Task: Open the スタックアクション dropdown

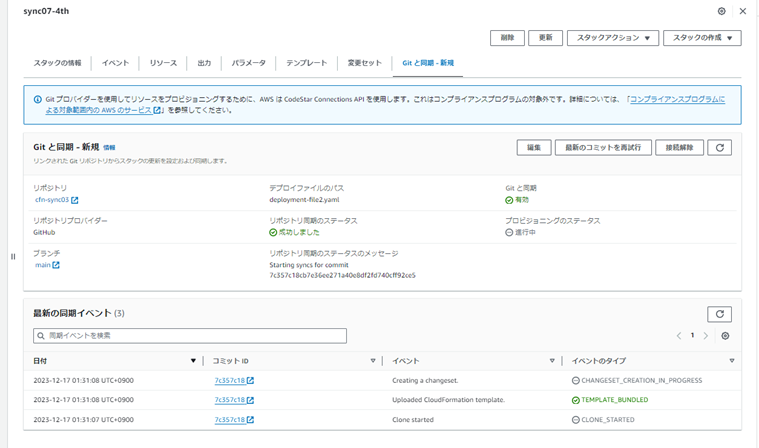Action: point(613,38)
